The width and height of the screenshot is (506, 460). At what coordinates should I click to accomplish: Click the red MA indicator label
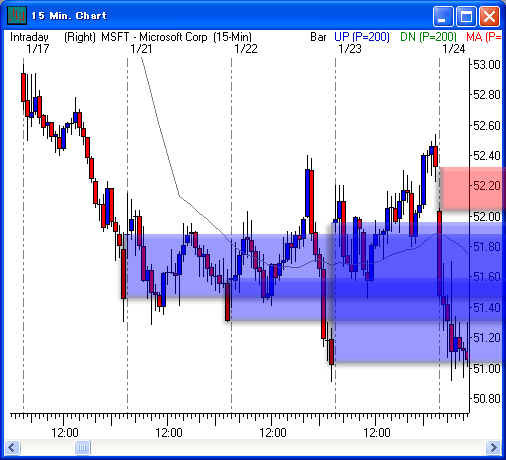(484, 37)
